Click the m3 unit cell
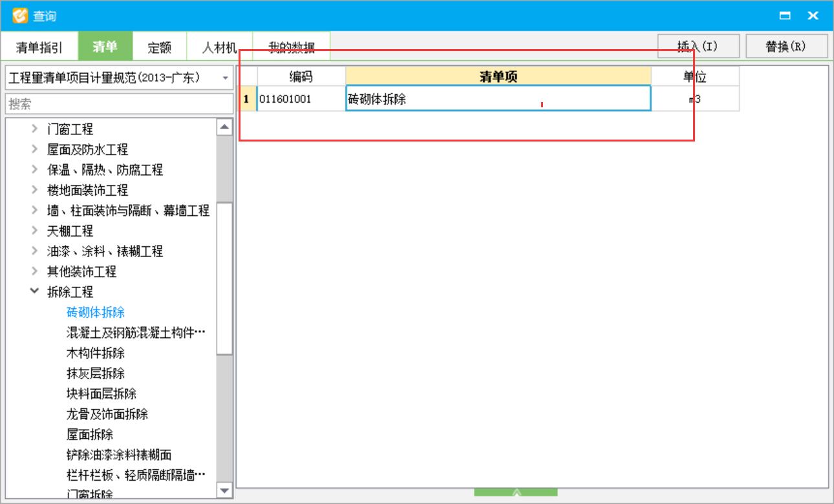The image size is (834, 504). (695, 99)
